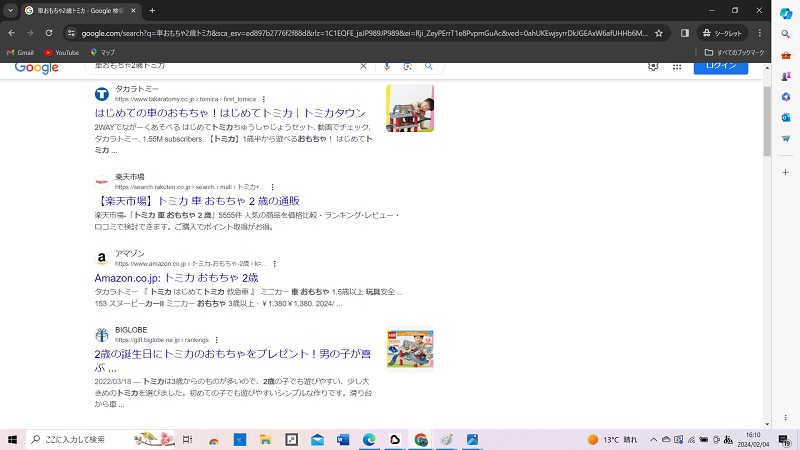Open the すべてのブックマーク folder
800x450 pixels.
[x=734, y=53]
